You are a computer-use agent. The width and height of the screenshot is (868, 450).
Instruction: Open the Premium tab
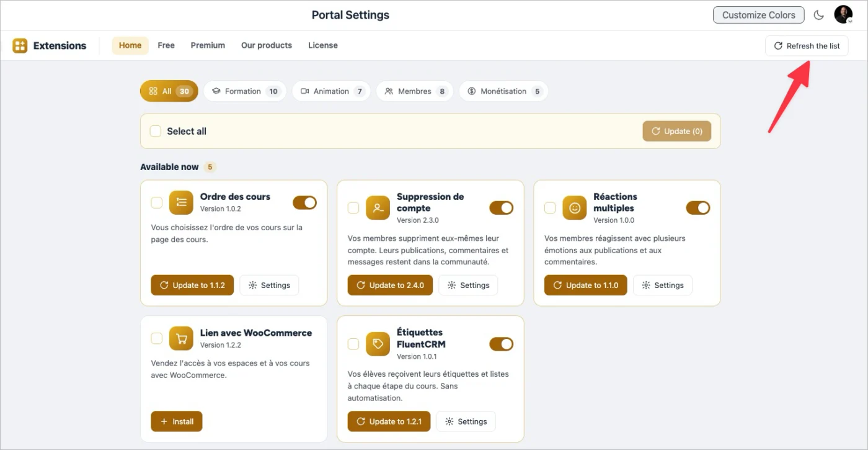208,45
